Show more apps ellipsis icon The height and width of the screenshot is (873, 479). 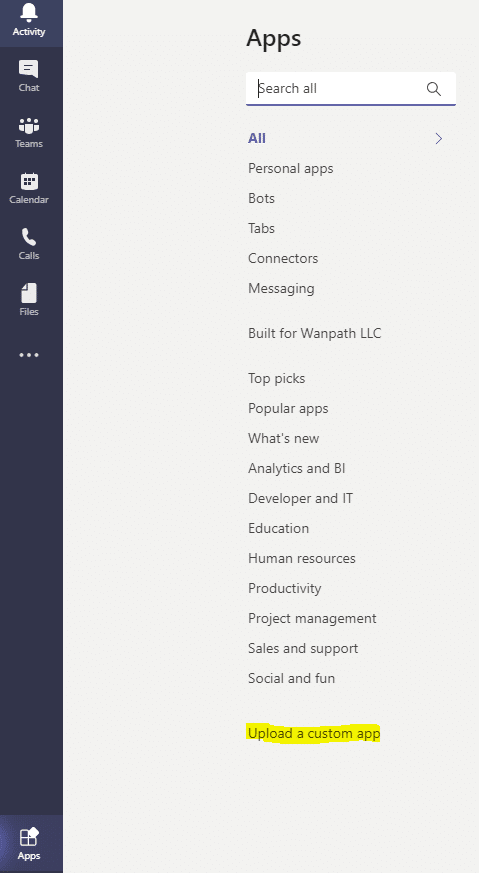click(29, 355)
